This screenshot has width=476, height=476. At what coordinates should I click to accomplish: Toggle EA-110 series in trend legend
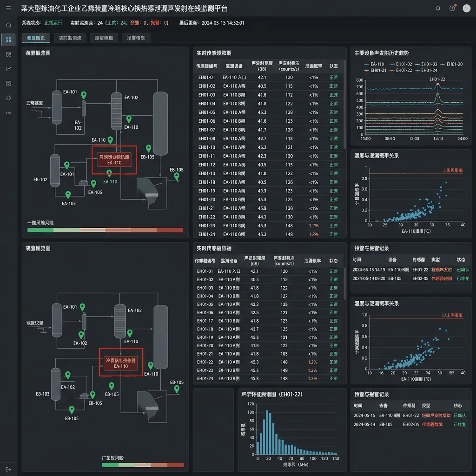(374, 64)
